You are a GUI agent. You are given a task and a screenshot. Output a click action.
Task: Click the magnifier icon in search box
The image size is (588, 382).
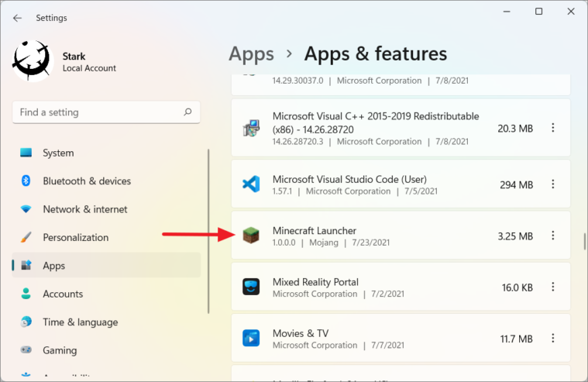187,112
